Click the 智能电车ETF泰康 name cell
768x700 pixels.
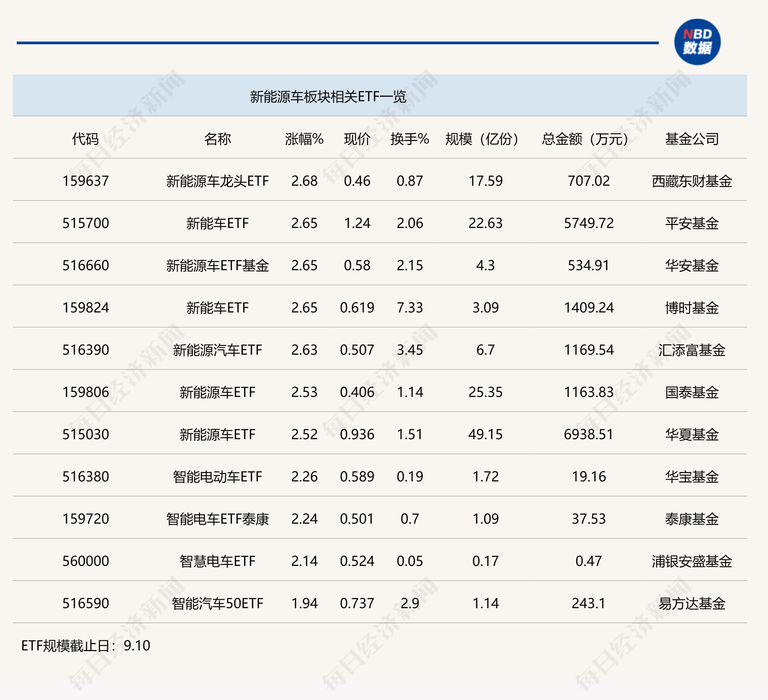(217, 519)
